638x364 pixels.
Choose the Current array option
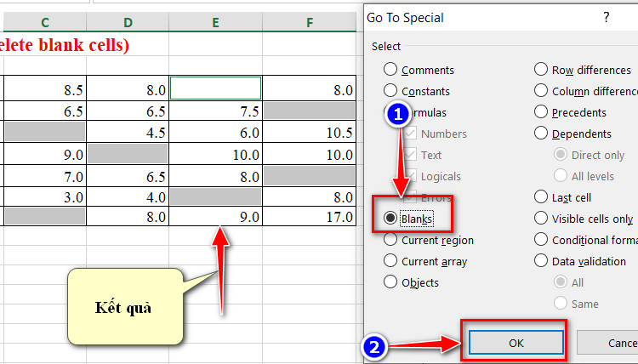tap(390, 261)
